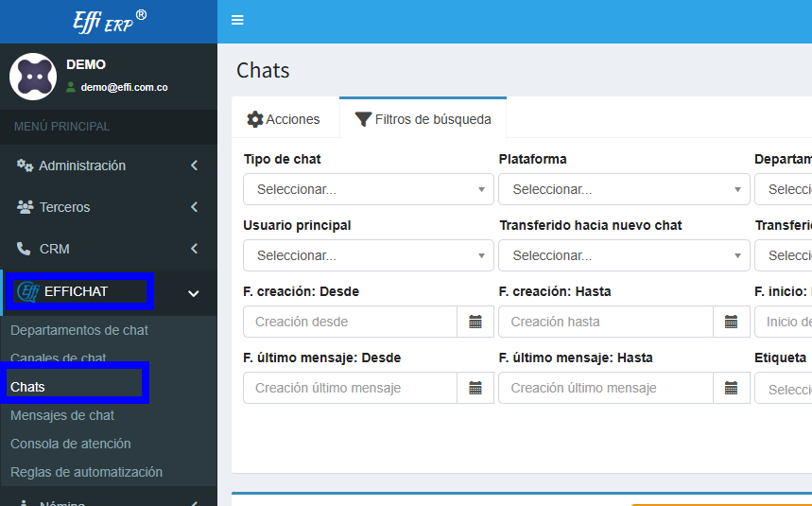Toggle the sidebar with the hamburger icon
Viewport: 812px width, 506px height.
point(237,20)
